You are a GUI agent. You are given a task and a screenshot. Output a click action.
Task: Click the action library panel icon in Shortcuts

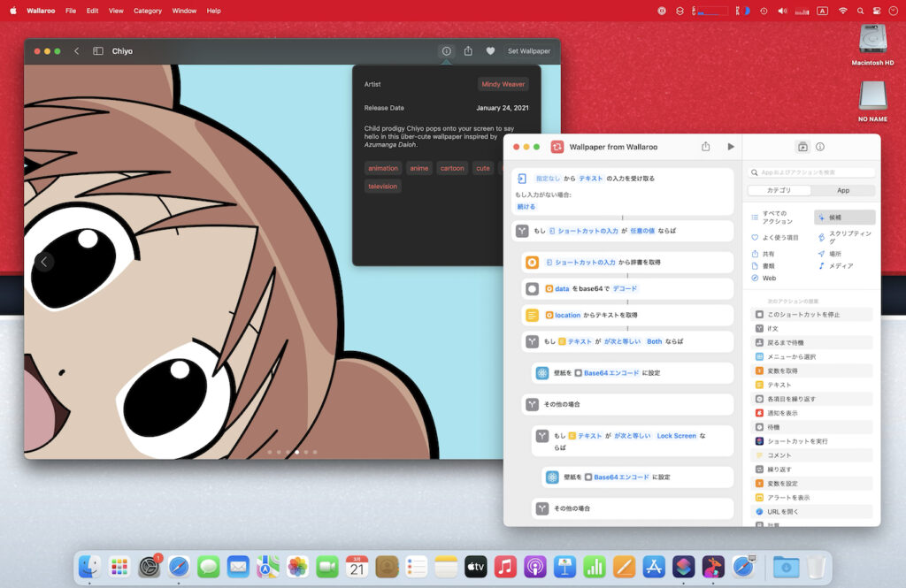[803, 147]
